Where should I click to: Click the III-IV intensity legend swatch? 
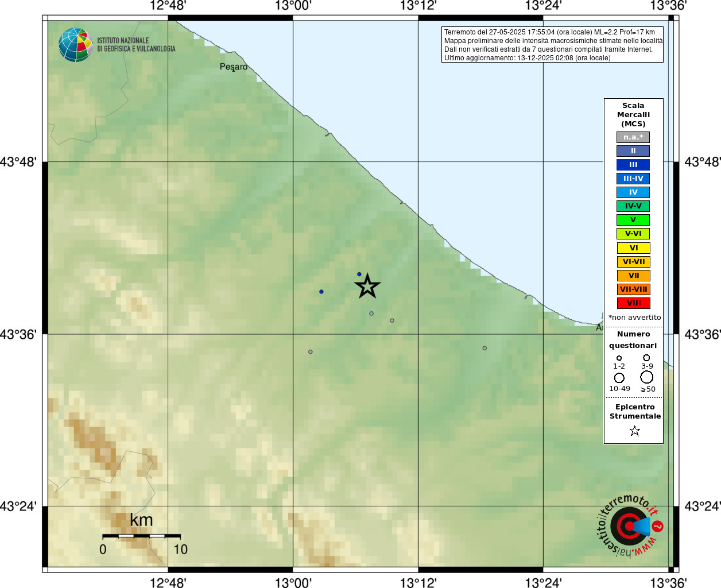coord(633,179)
